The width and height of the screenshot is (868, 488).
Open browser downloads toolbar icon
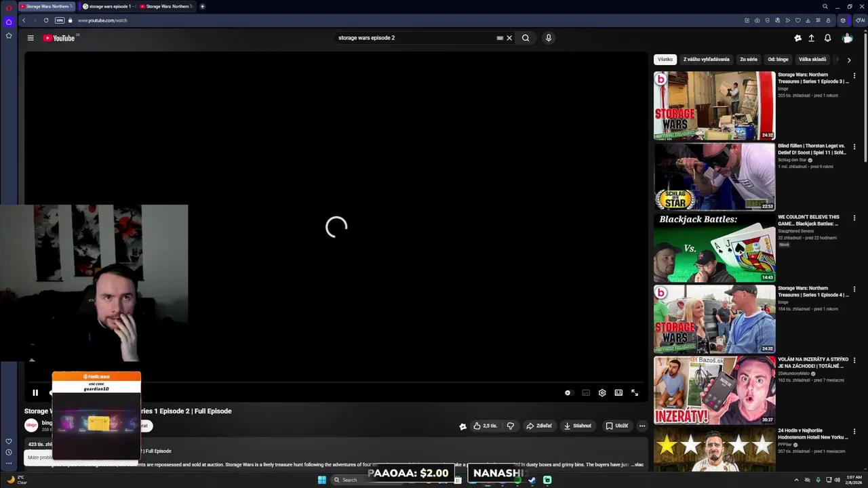point(808,20)
